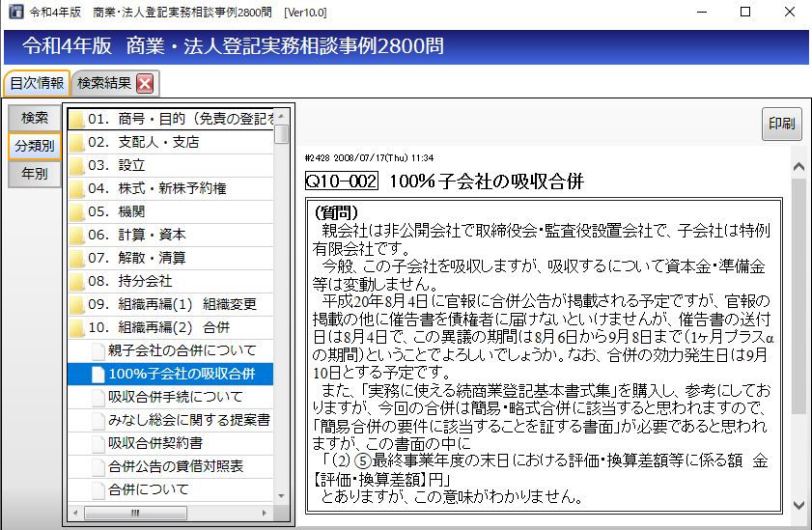This screenshot has height=530, width=812.
Task: Click tree list scroll-down arrow
Action: (281, 496)
